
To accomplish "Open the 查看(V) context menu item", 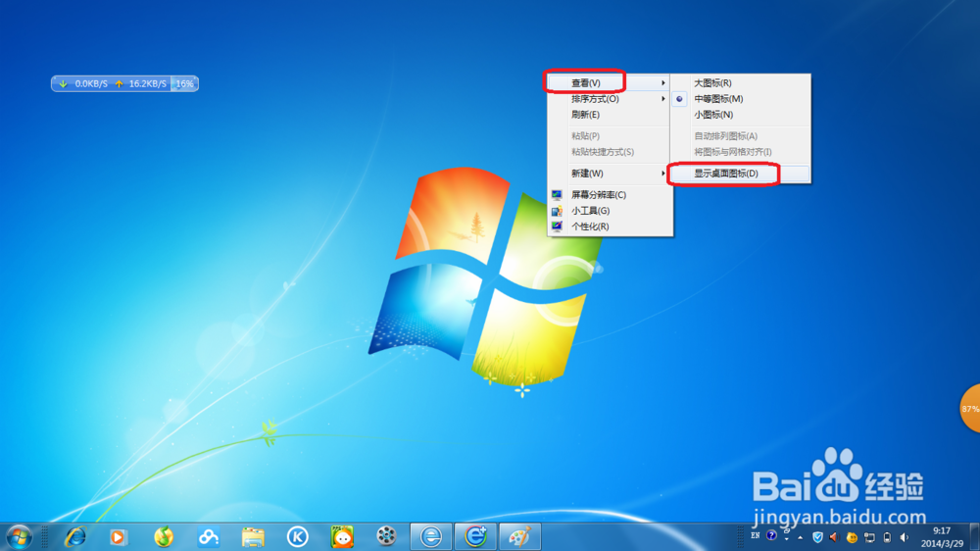I will [609, 82].
